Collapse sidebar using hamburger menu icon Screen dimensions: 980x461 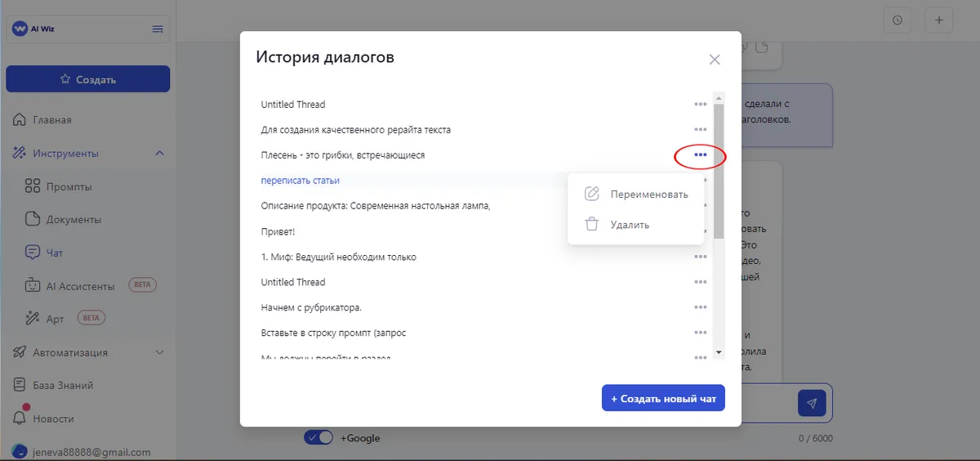tap(158, 29)
